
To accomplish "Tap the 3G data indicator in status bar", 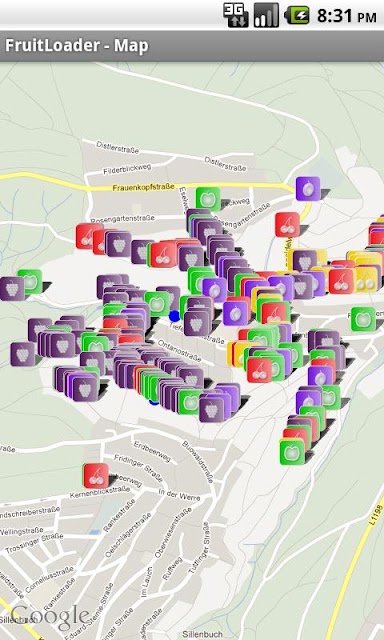I will pyautogui.click(x=236, y=16).
